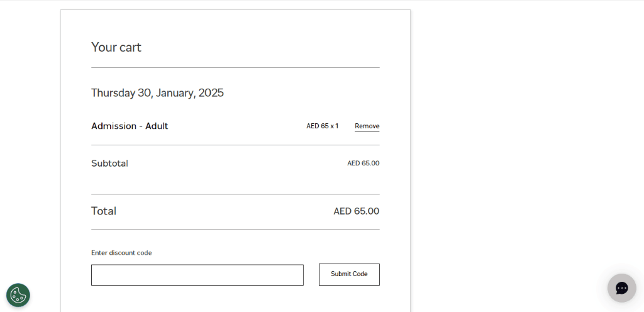
Task: Select the 'Admission - Adult' item name
Action: [x=130, y=126]
